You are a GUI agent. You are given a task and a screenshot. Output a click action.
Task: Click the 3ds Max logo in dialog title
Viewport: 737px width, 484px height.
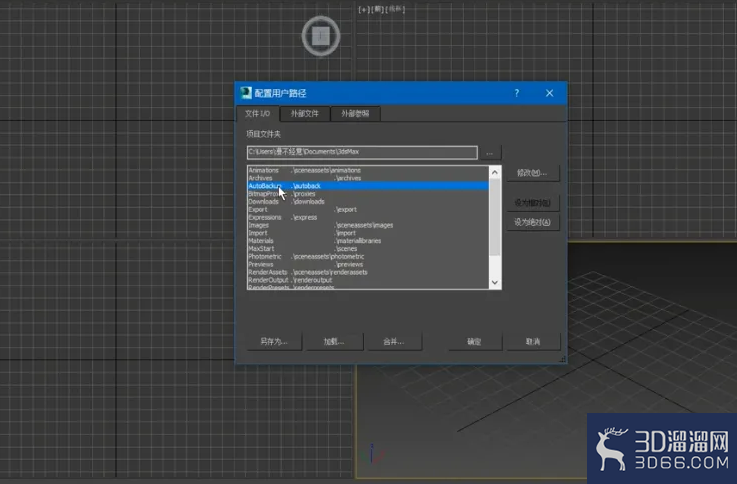tap(246, 93)
